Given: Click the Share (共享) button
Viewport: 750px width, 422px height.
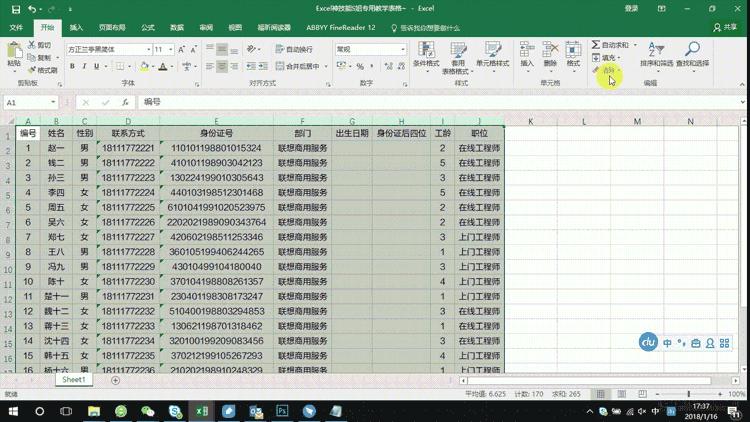Looking at the screenshot, I should (725, 28).
